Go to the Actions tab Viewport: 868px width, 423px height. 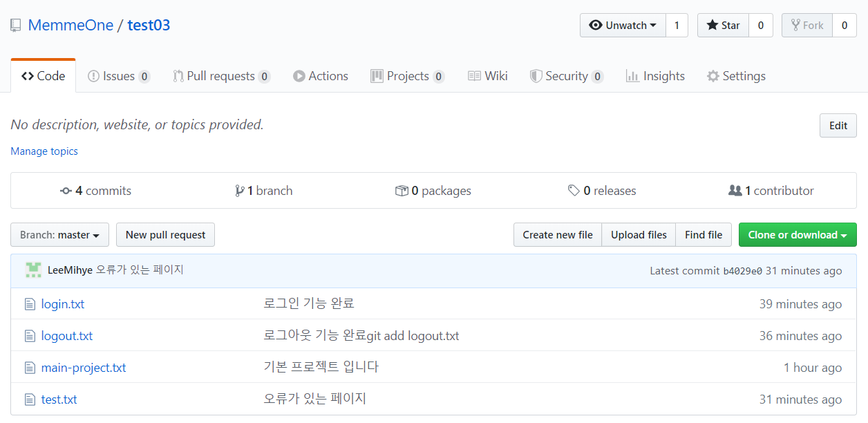(321, 76)
